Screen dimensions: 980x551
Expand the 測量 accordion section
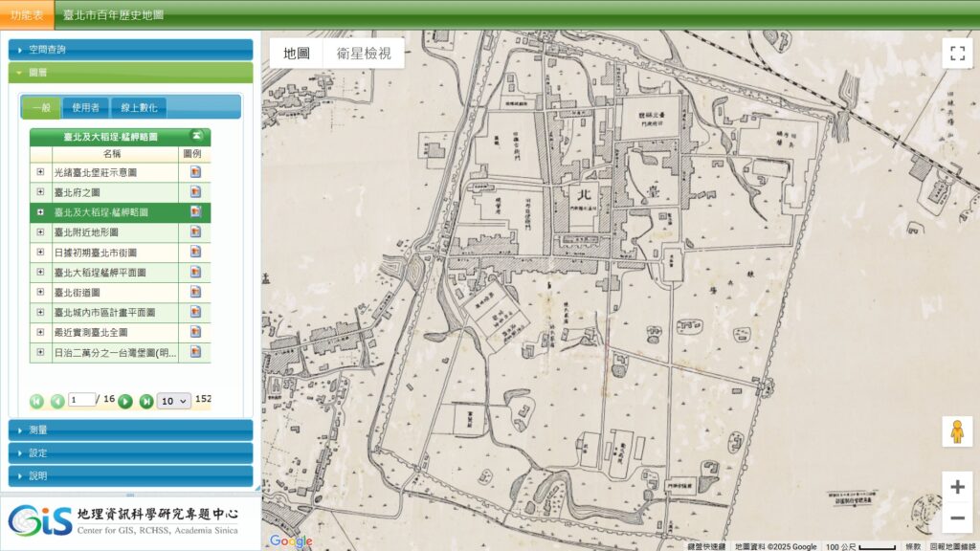pyautogui.click(x=130, y=430)
